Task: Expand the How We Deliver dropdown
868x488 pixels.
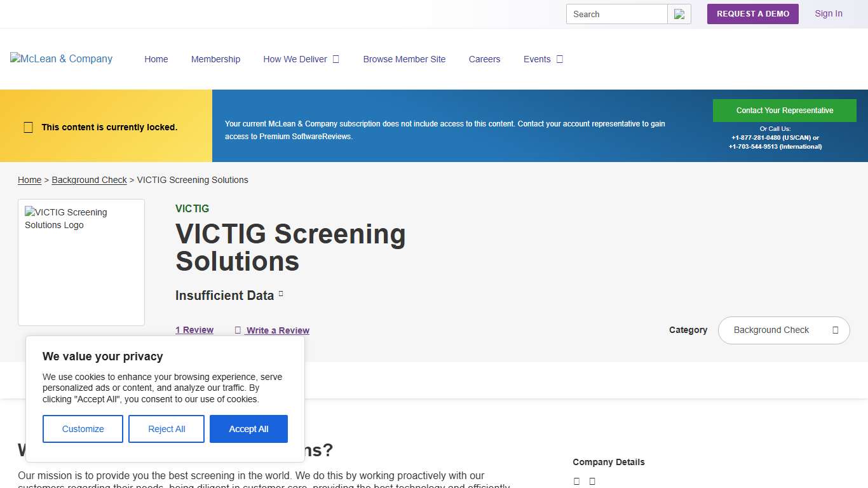Action: 301,58
